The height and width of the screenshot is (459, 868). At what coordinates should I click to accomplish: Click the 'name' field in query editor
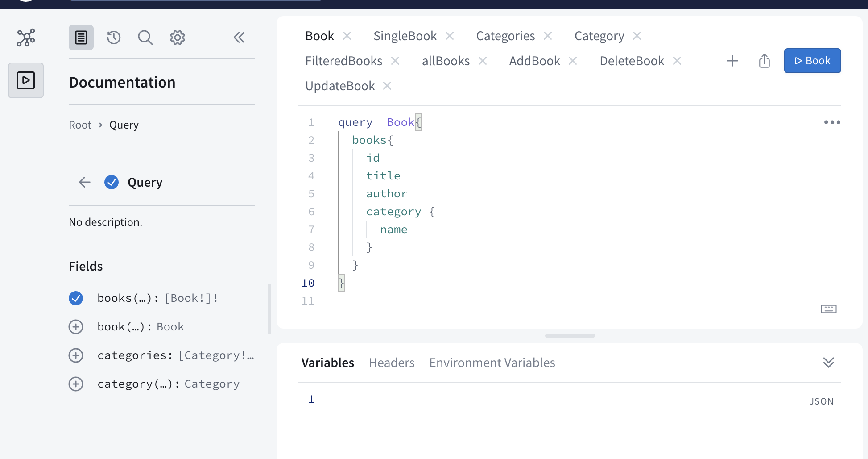click(394, 229)
